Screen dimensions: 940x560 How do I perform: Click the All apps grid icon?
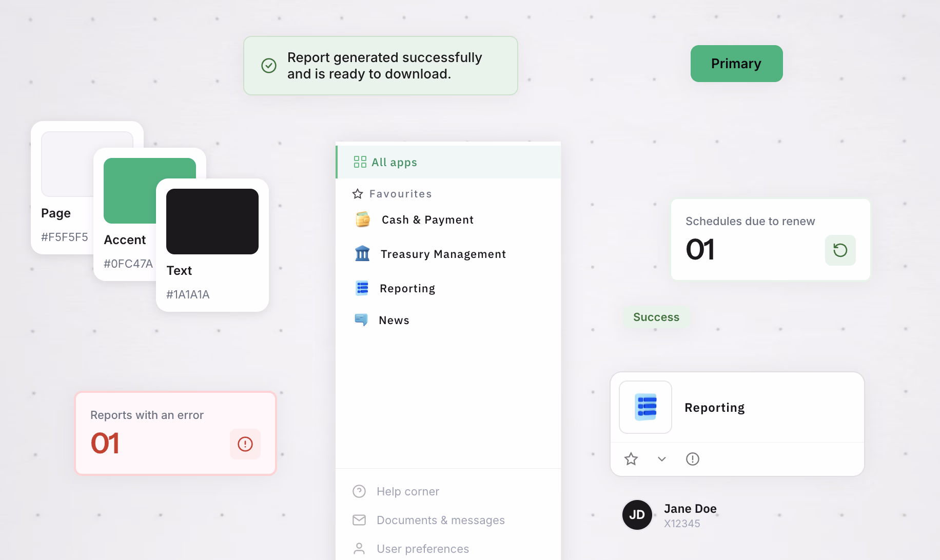[x=360, y=162]
